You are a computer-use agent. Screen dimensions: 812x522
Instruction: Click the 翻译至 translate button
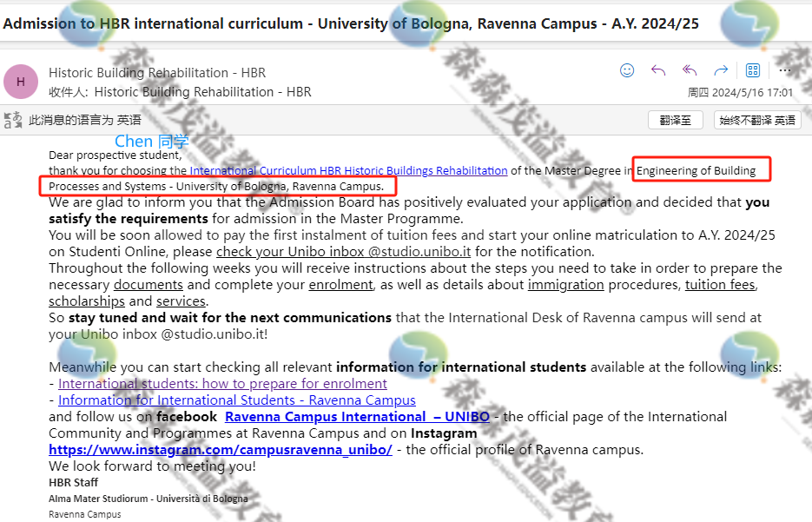coord(676,120)
